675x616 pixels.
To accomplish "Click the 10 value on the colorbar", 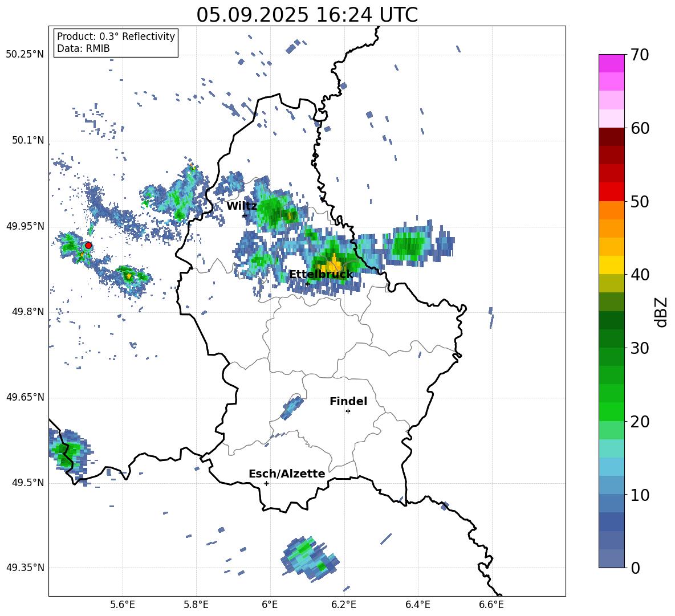I will pos(640,495).
